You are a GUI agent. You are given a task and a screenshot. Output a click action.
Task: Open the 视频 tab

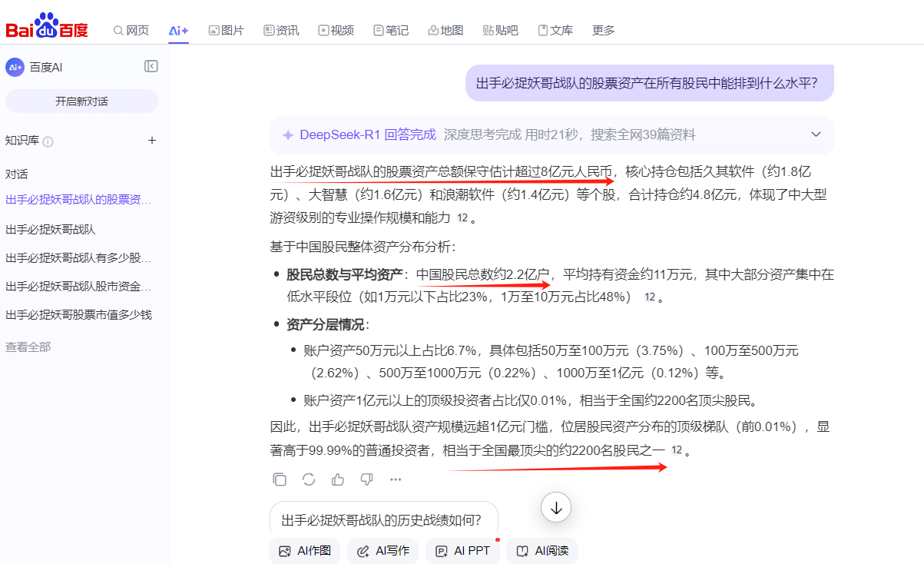click(336, 30)
